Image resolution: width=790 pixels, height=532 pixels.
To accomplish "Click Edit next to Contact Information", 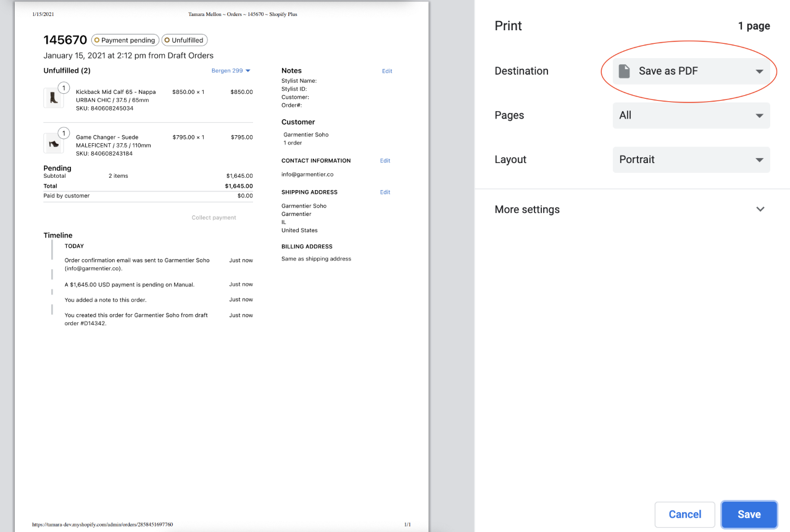I will [x=385, y=160].
